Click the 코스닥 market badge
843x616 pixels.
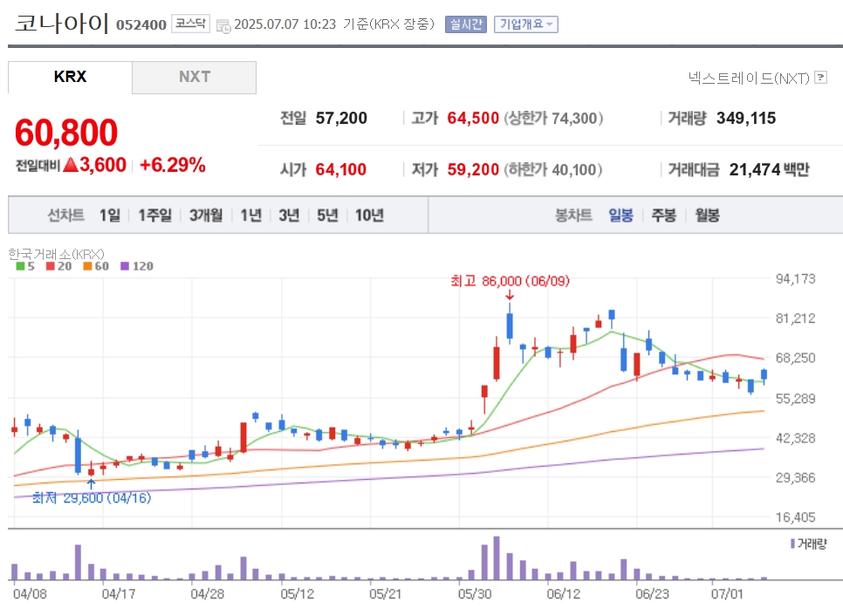190,24
